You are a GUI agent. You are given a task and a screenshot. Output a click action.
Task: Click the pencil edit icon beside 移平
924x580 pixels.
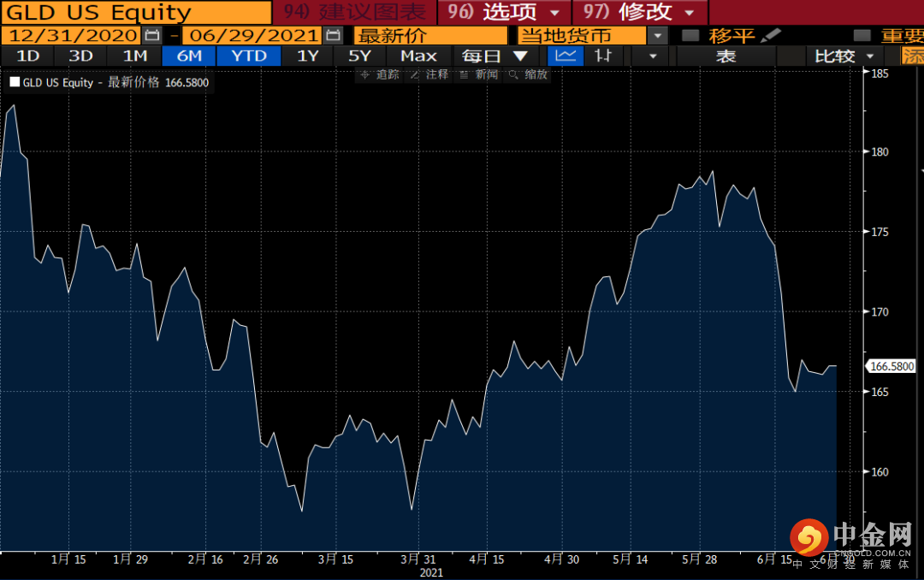pyautogui.click(x=771, y=35)
